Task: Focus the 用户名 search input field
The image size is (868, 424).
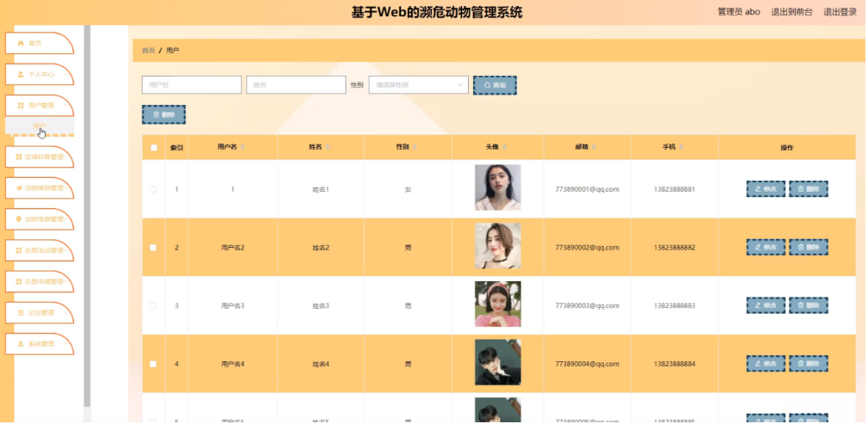Action: (192, 85)
